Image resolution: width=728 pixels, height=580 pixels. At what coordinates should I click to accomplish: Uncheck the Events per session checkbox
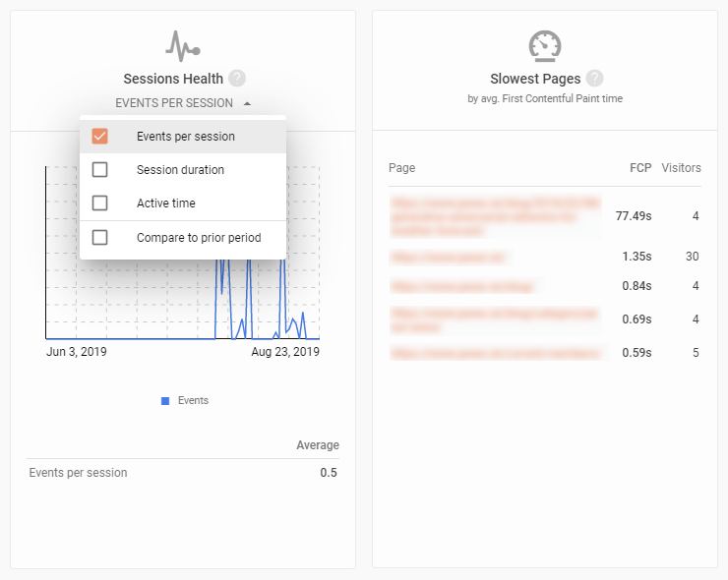(99, 137)
